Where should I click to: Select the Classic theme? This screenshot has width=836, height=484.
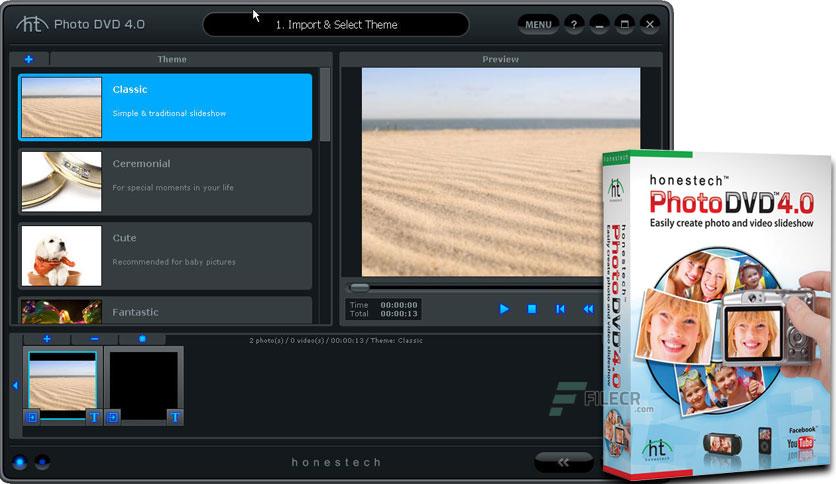coord(165,108)
